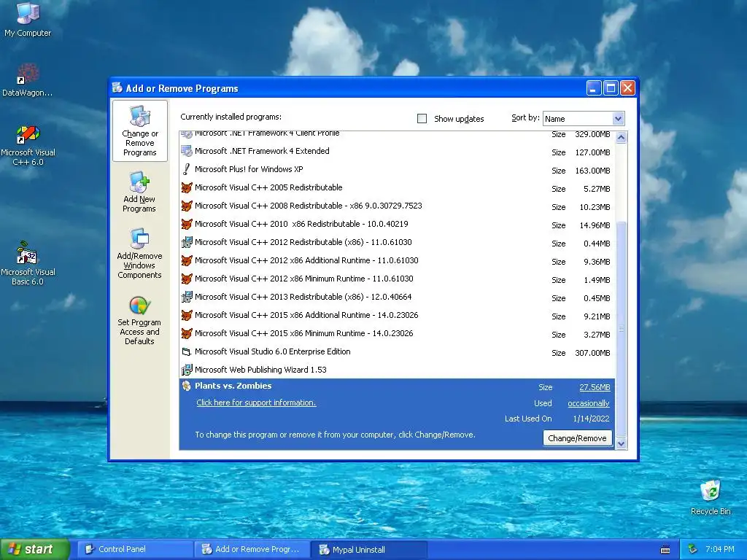Viewport: 747px width, 560px height.
Task: Switch to Mypal Uninstall taskbar button
Action: [368, 550]
